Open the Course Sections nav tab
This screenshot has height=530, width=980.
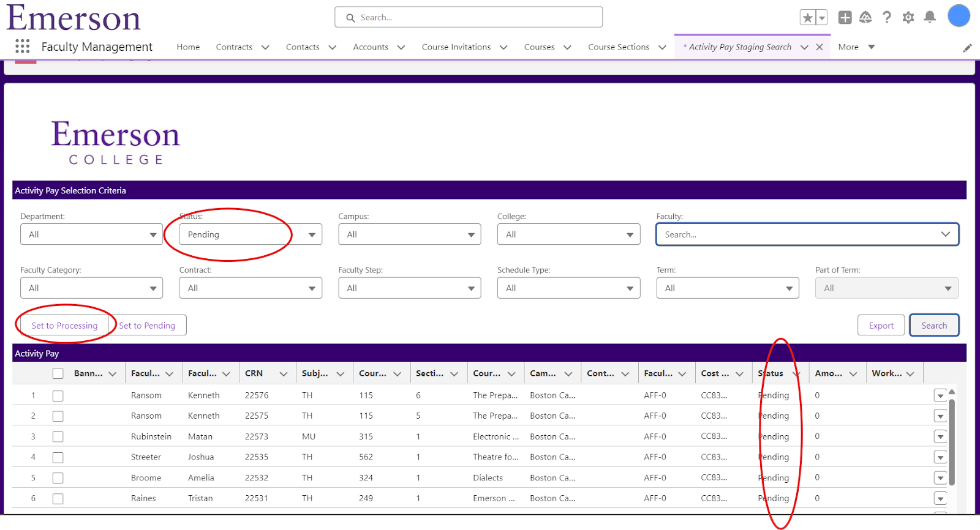(x=619, y=47)
